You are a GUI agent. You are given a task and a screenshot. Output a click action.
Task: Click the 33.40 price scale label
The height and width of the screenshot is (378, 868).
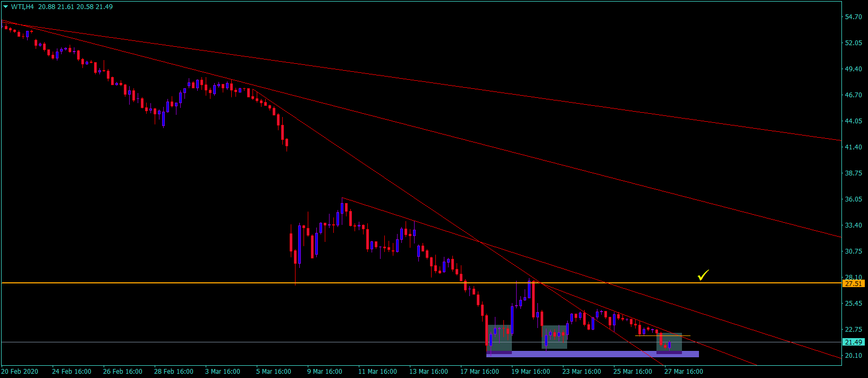click(853, 225)
